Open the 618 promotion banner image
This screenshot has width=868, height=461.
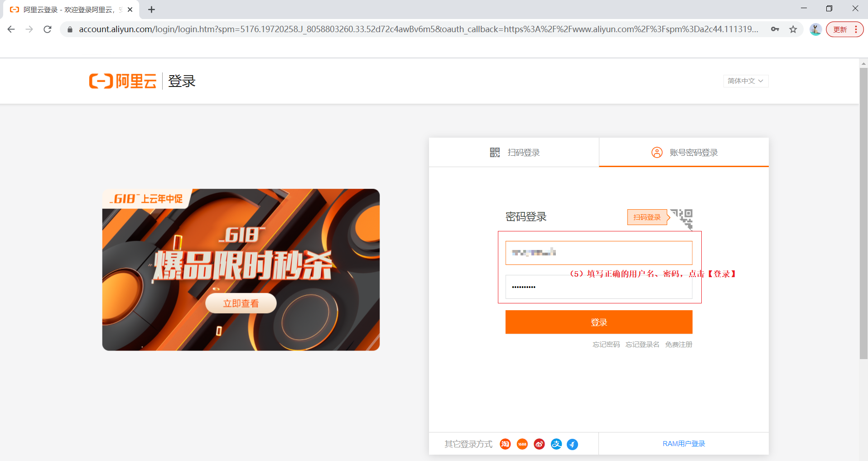(241, 269)
